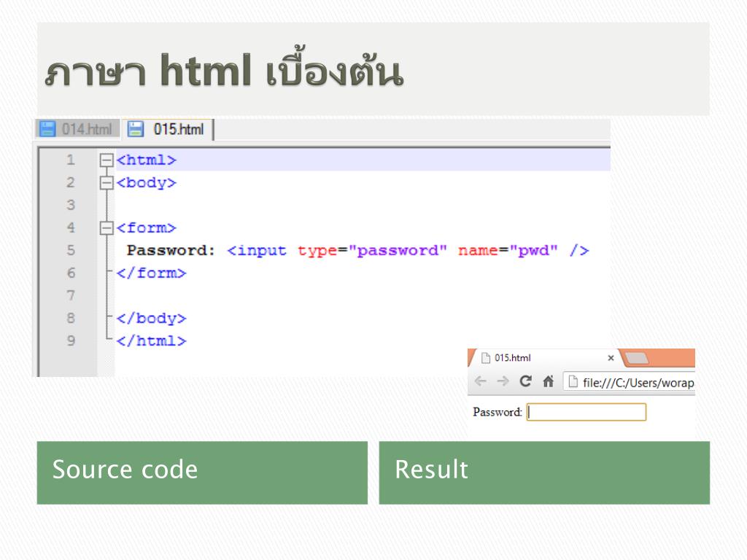The height and width of the screenshot is (560, 747).
Task: Click the <form> opening tag text
Action: pos(146,228)
